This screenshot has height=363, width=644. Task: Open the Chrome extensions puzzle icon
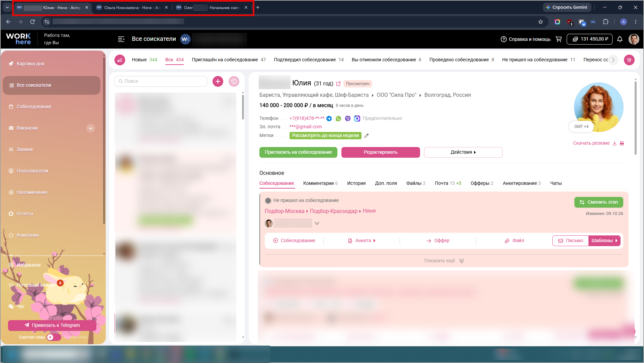(606, 22)
